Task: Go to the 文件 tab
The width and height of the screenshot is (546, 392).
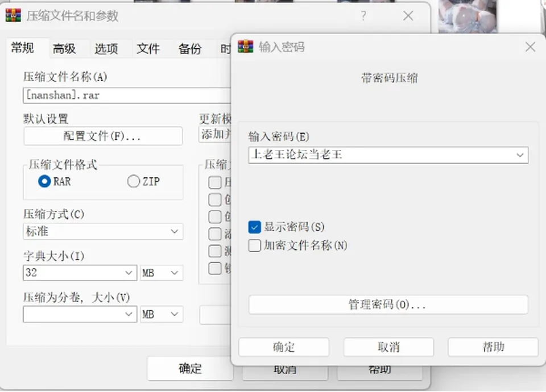Action: [148, 49]
